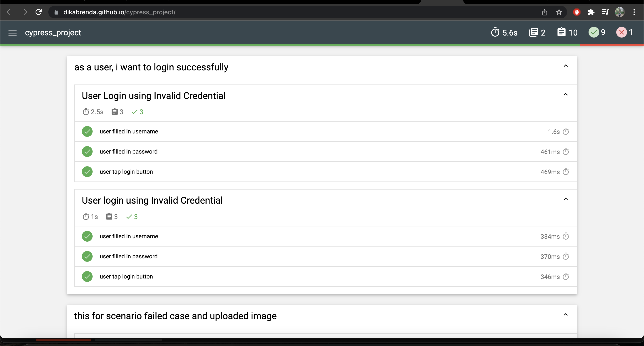The height and width of the screenshot is (346, 644).
Task: Bookmark this page with the star icon
Action: [559, 12]
